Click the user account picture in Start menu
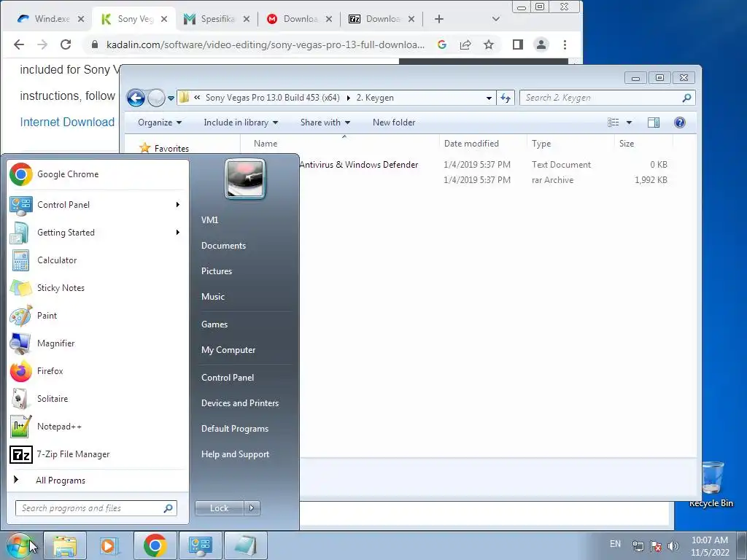747x560 pixels. click(245, 179)
